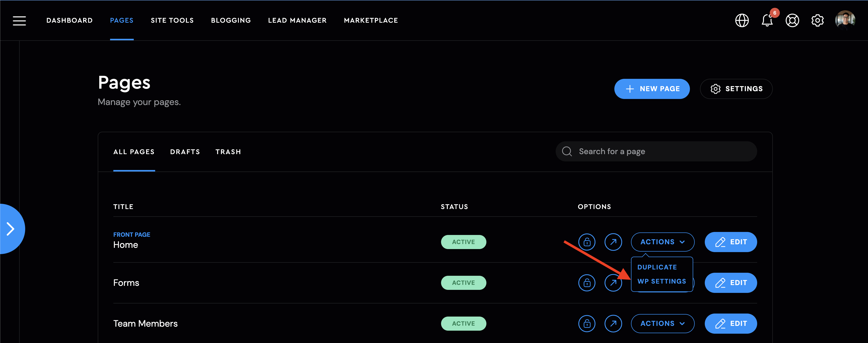Viewport: 868px width, 343px height.
Task: Click the search magnifier icon
Action: pos(567,151)
